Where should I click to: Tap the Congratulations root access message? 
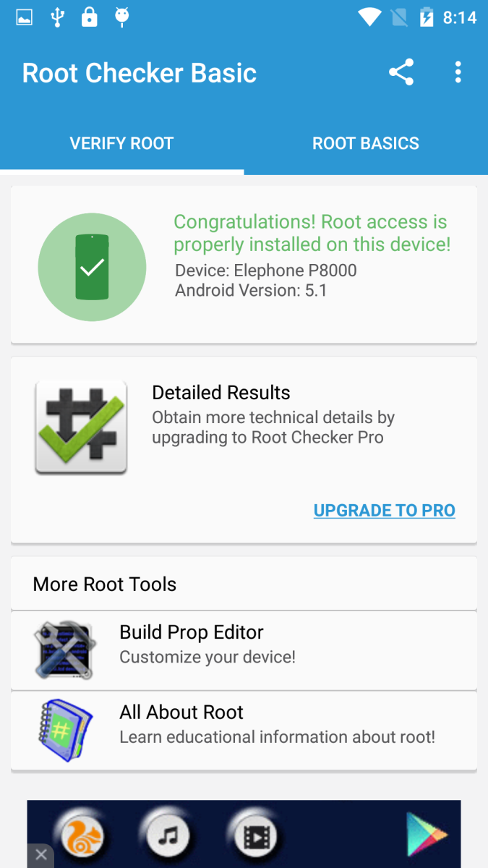coord(312,233)
